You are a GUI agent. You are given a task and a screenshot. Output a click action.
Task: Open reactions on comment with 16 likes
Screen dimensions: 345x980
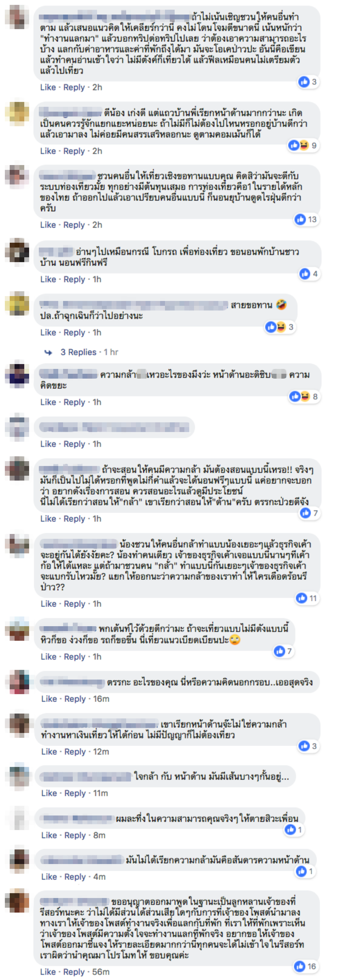pyautogui.click(x=300, y=966)
